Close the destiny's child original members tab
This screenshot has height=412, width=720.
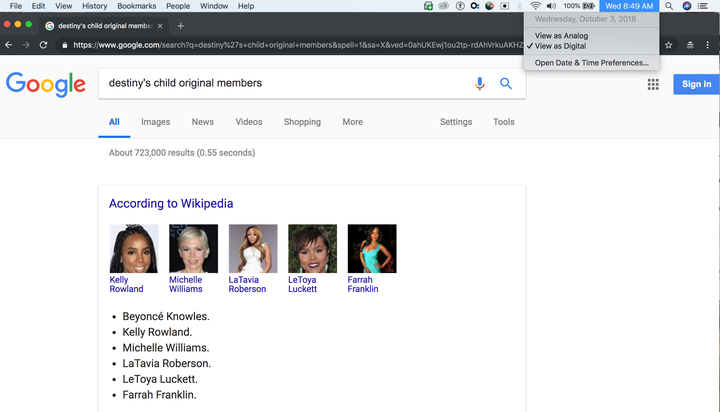160,26
